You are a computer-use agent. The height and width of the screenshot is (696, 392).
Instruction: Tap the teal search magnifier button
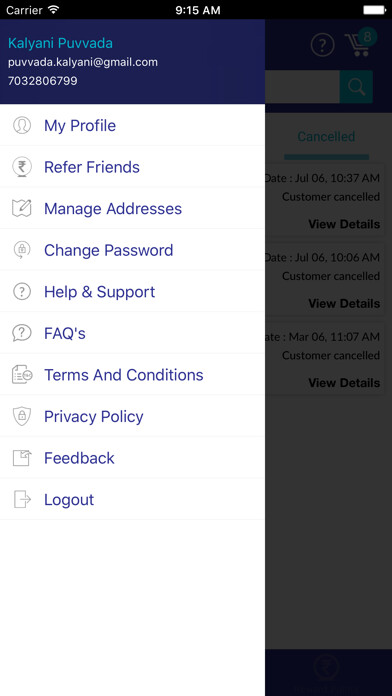tap(356, 87)
